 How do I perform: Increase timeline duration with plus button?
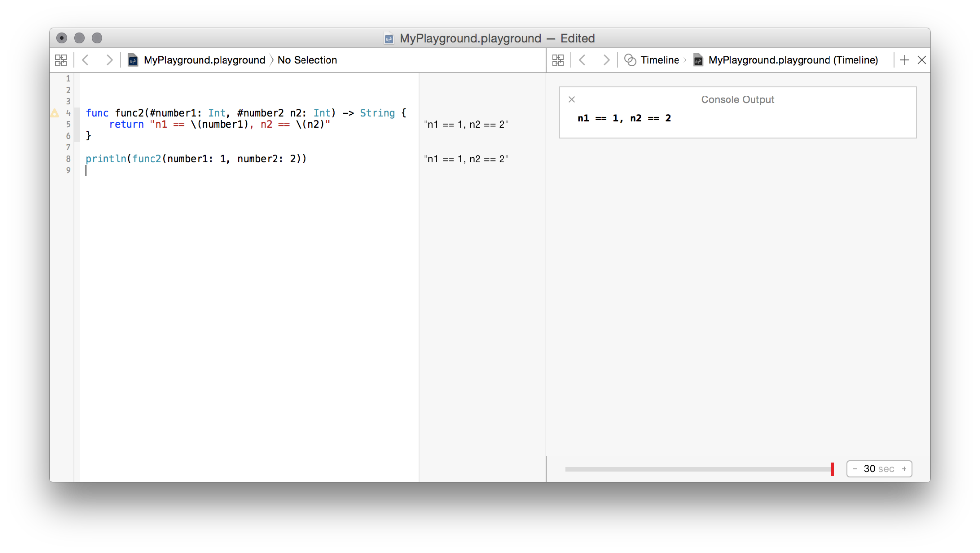(904, 469)
